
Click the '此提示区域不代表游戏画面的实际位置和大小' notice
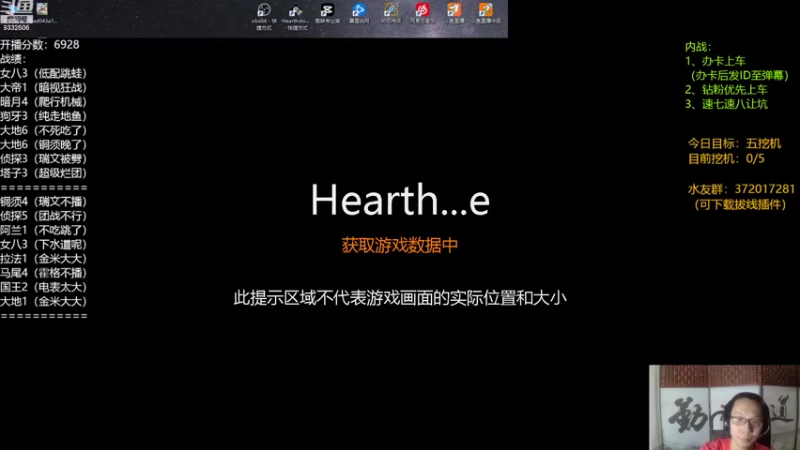(x=400, y=298)
